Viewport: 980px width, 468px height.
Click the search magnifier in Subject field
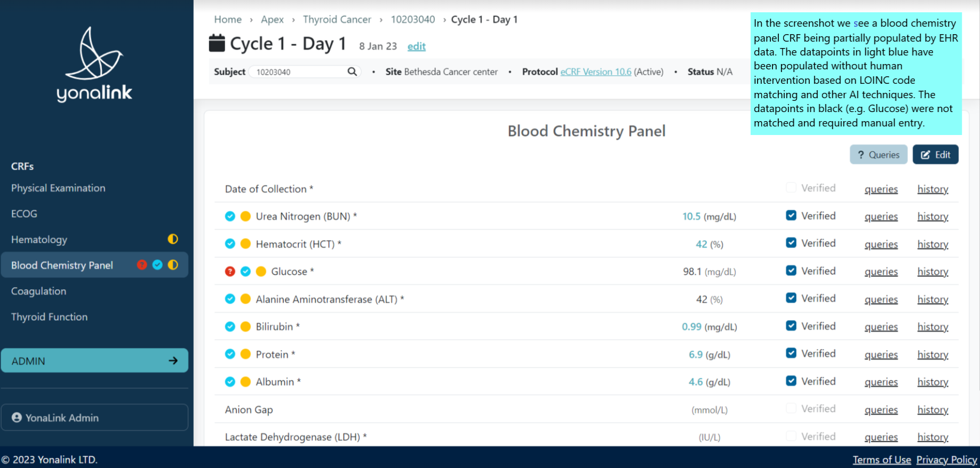tap(352, 72)
